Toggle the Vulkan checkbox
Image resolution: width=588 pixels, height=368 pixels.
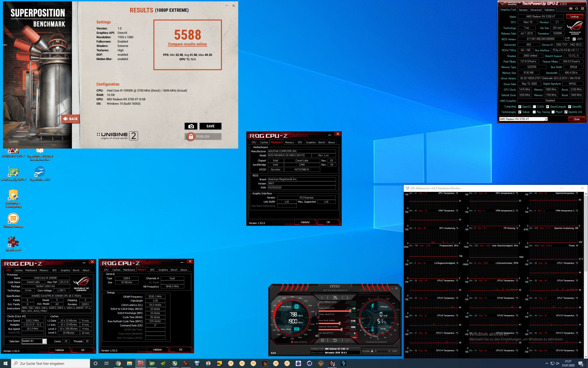[520, 112]
